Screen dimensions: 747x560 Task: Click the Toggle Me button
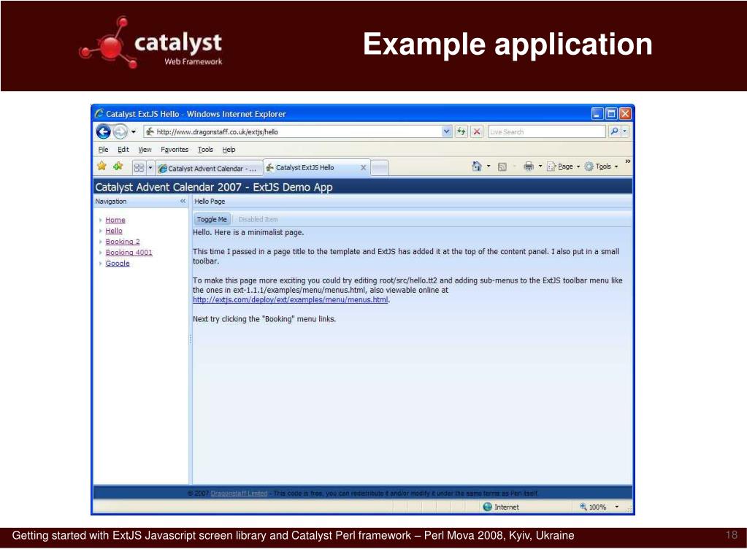tap(211, 218)
